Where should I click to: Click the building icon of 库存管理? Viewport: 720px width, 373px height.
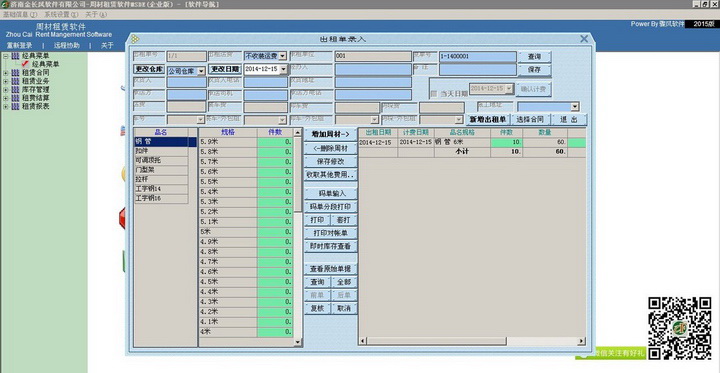tap(15, 90)
